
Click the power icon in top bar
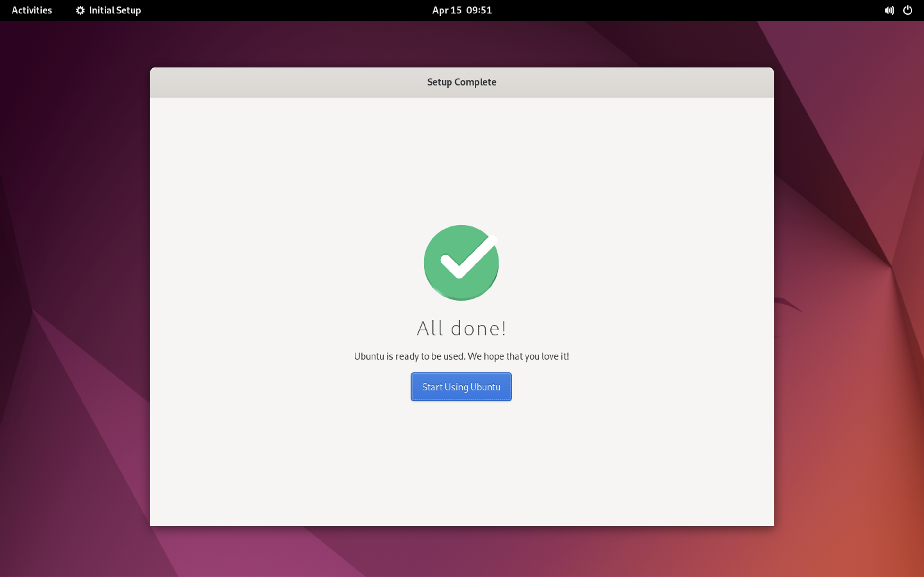(908, 10)
